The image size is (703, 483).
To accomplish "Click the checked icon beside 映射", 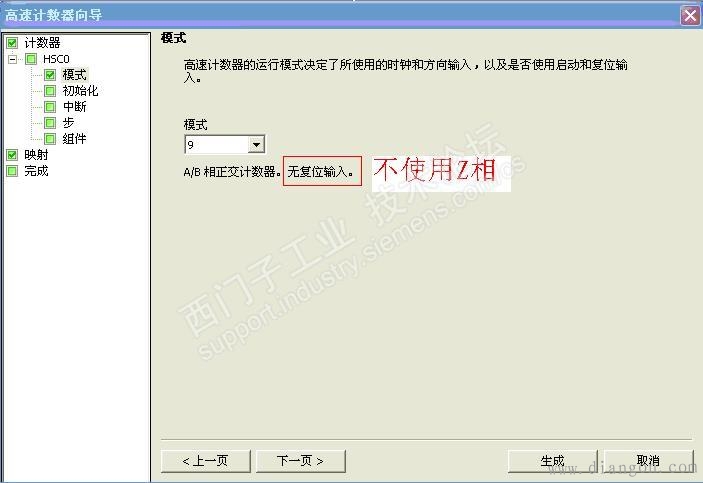I will tap(12, 155).
